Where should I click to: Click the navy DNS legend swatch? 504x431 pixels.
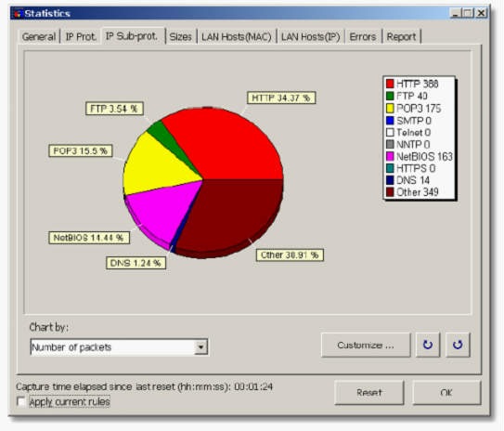pyautogui.click(x=390, y=180)
